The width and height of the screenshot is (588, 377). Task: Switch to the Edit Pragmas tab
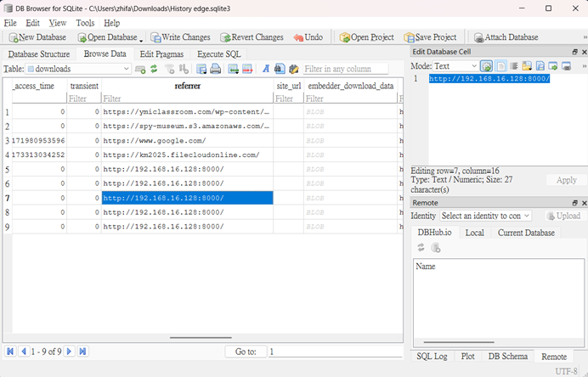click(161, 54)
